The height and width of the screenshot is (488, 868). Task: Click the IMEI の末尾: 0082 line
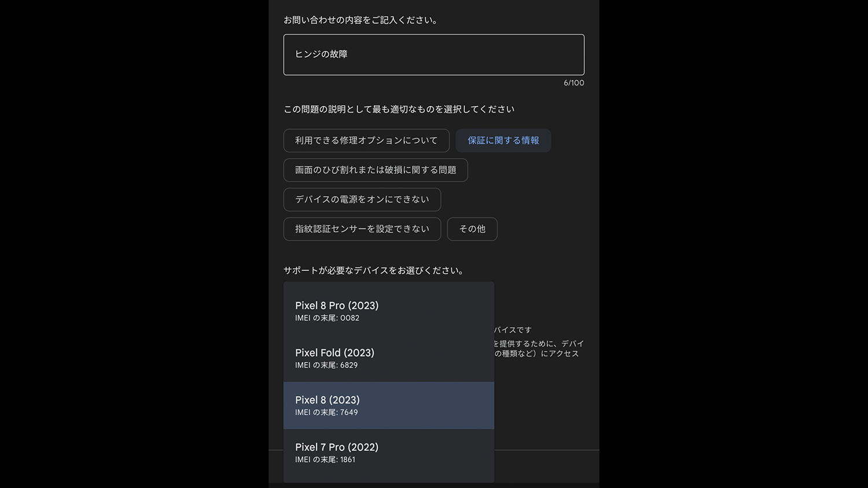pyautogui.click(x=327, y=318)
